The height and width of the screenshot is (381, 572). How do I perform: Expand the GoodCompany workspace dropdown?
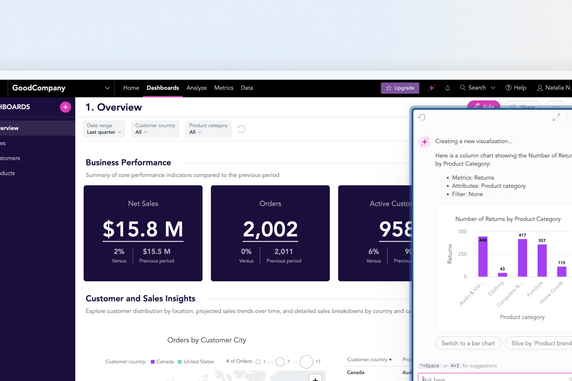107,88
